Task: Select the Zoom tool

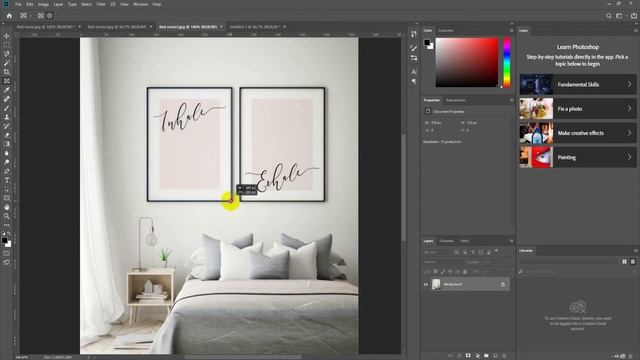Action: pyautogui.click(x=7, y=216)
